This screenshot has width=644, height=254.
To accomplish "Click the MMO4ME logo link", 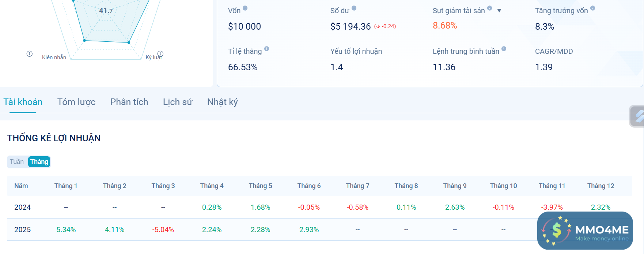I will tap(585, 231).
